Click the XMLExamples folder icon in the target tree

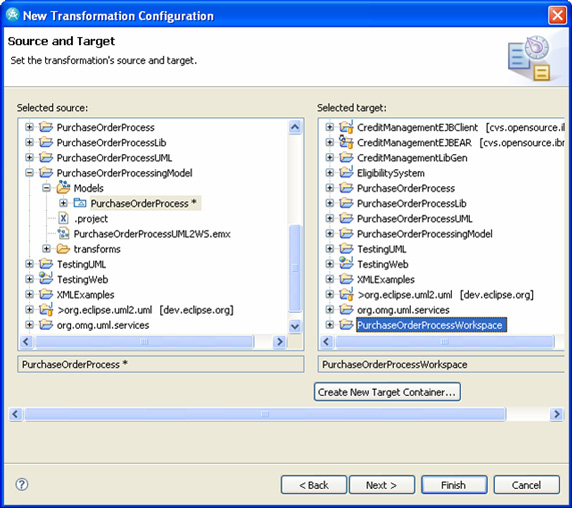point(346,279)
